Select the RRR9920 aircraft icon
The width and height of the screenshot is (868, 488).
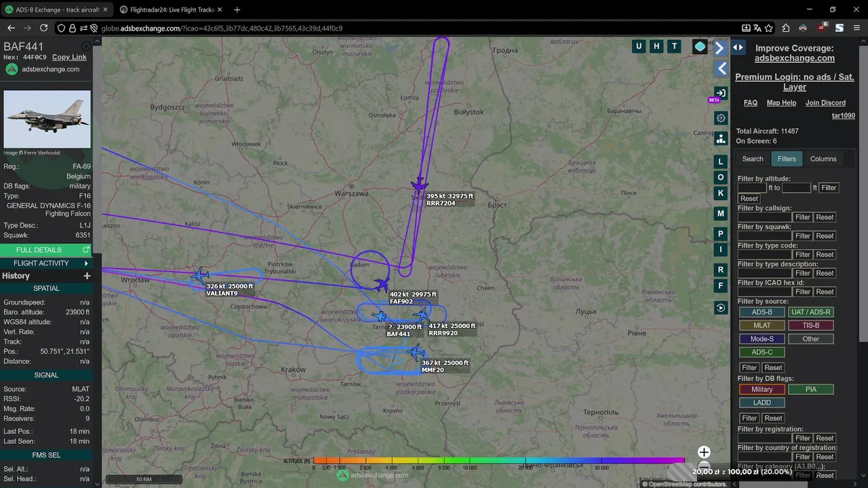[422, 315]
